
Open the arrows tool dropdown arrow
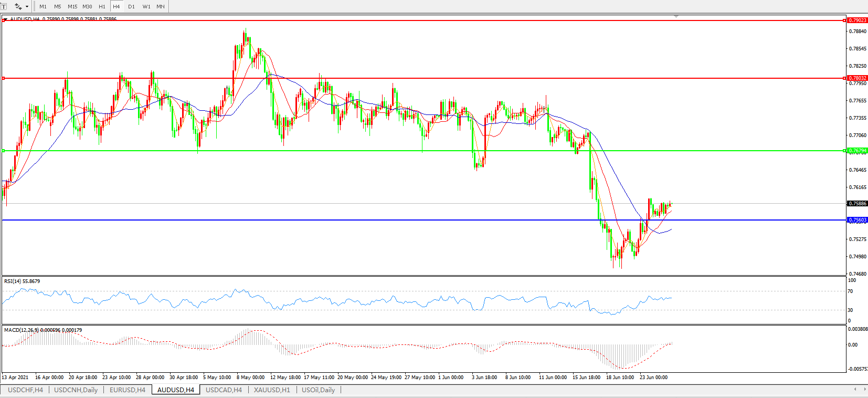[x=27, y=7]
